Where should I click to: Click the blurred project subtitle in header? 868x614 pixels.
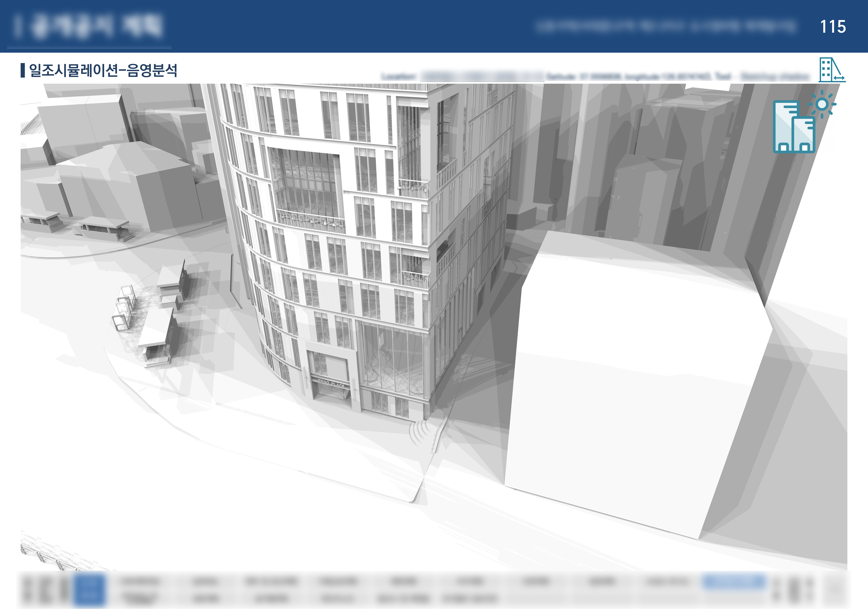[x=665, y=26]
